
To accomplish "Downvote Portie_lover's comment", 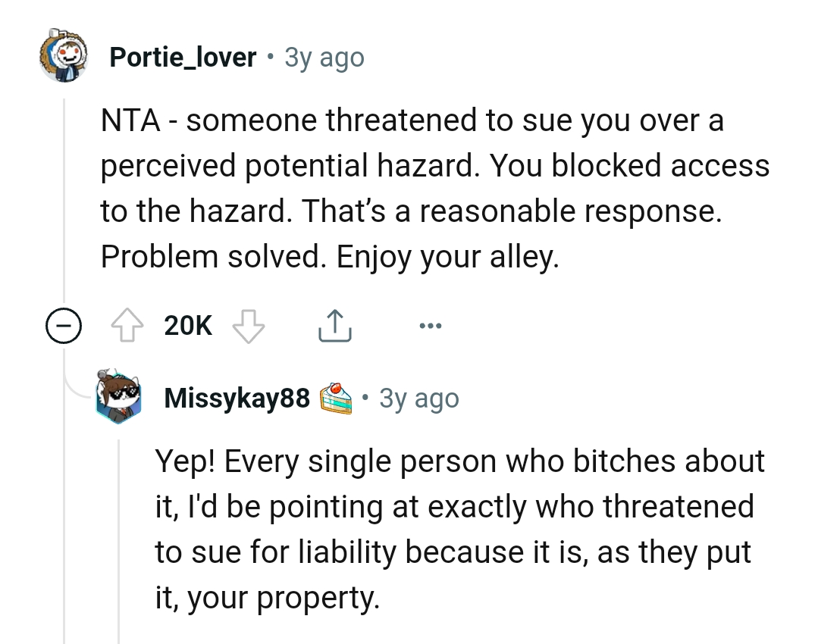I will (x=247, y=327).
